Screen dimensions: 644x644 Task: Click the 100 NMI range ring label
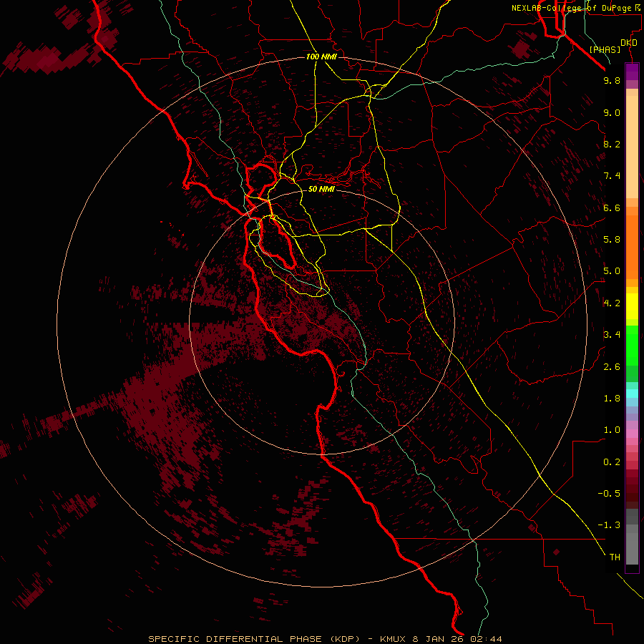coord(321,57)
